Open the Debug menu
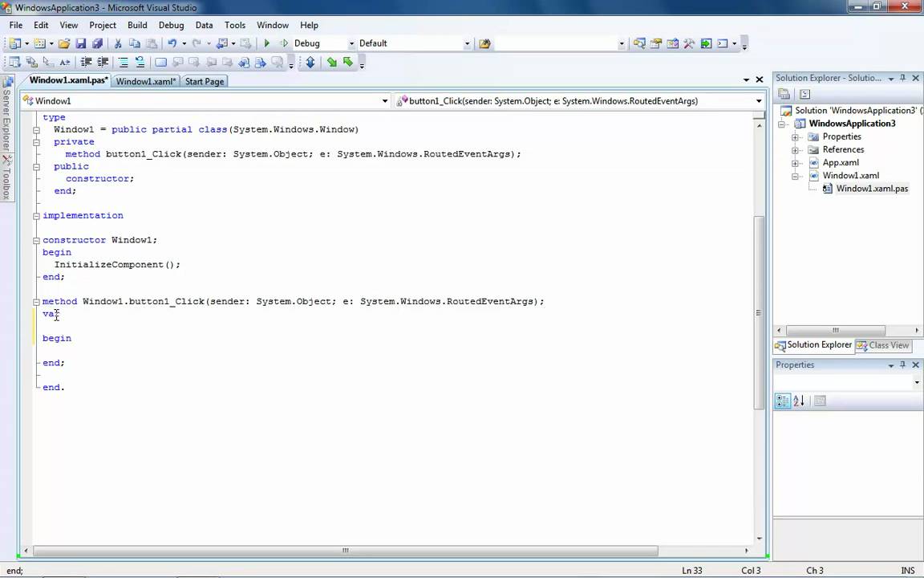The image size is (924, 578). 171,26
